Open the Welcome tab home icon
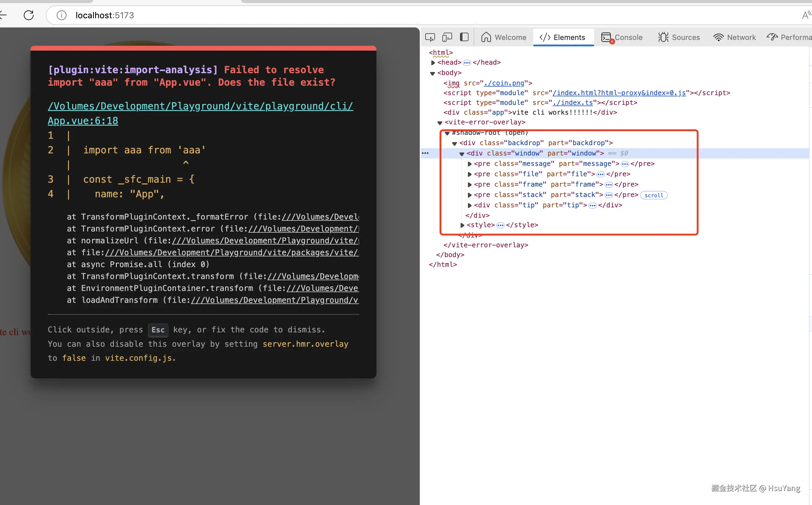This screenshot has width=812, height=505. [486, 37]
